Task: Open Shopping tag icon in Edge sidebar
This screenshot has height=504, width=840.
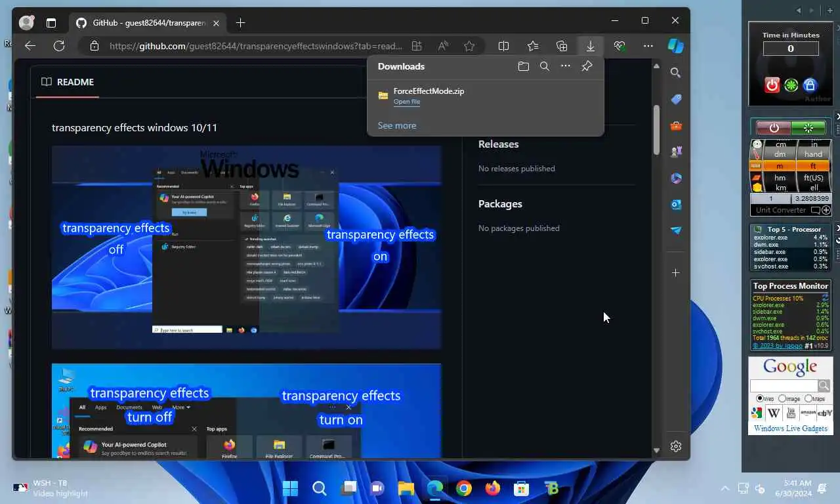Action: (x=676, y=99)
